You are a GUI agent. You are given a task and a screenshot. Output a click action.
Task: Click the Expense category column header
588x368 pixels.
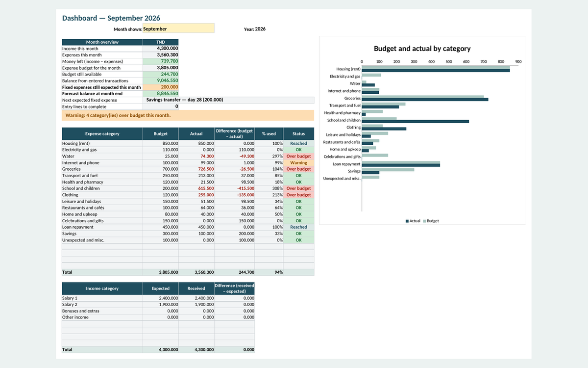click(x=102, y=133)
